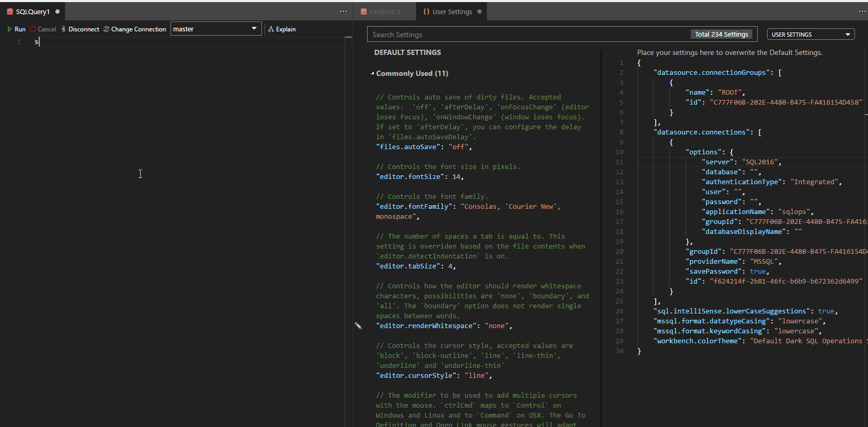Click the lowerCaseSuggestions setting line
Screen dimensions: 868x427
pos(746,311)
